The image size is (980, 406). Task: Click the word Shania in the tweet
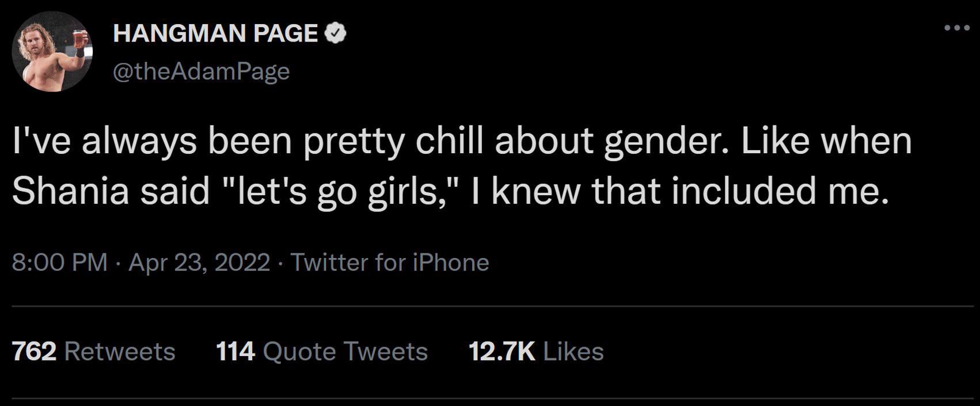[x=70, y=191]
